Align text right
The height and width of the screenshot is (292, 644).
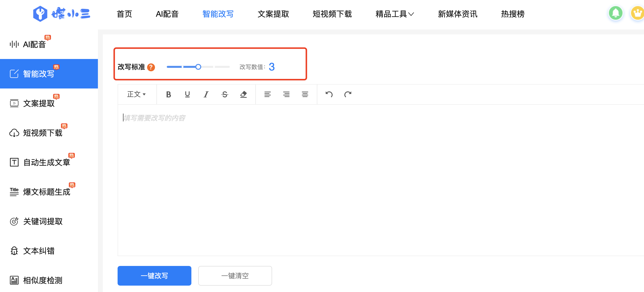(x=286, y=94)
